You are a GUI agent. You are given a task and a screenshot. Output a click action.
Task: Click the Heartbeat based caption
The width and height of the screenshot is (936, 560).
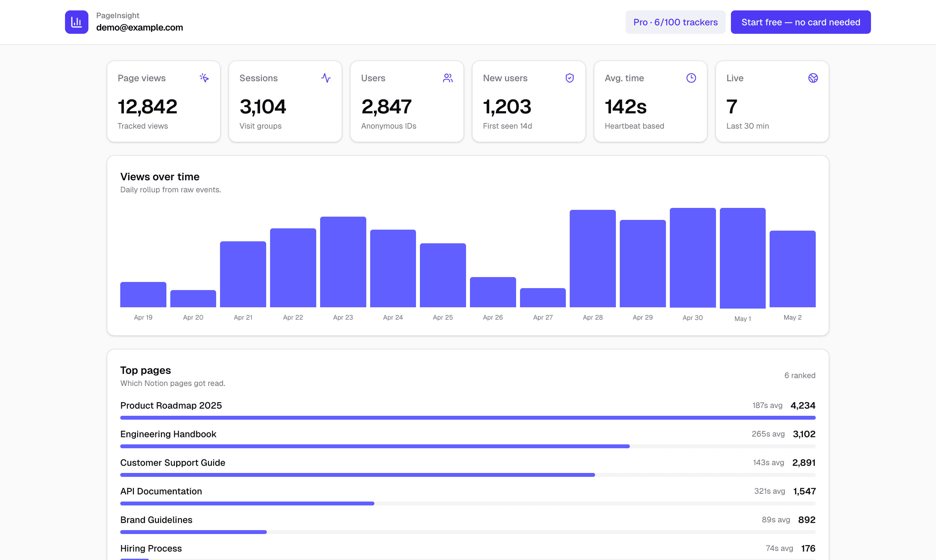(634, 126)
